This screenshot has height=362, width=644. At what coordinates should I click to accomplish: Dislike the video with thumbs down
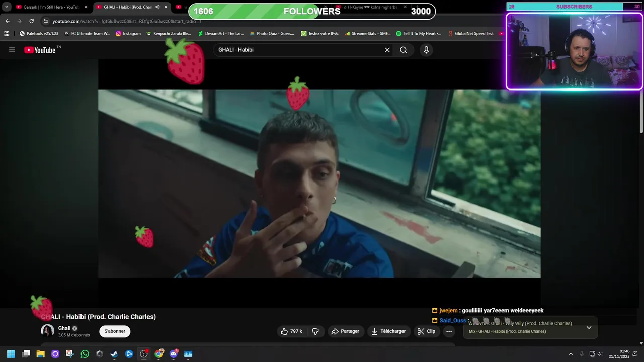[x=315, y=331]
